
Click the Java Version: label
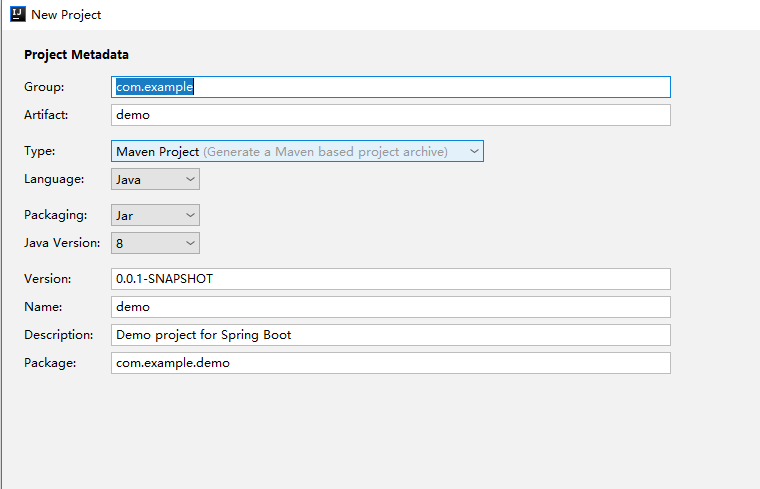click(62, 243)
